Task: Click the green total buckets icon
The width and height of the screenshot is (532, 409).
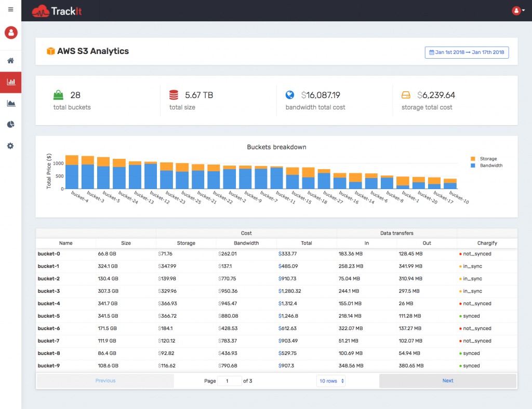Action: (58, 95)
